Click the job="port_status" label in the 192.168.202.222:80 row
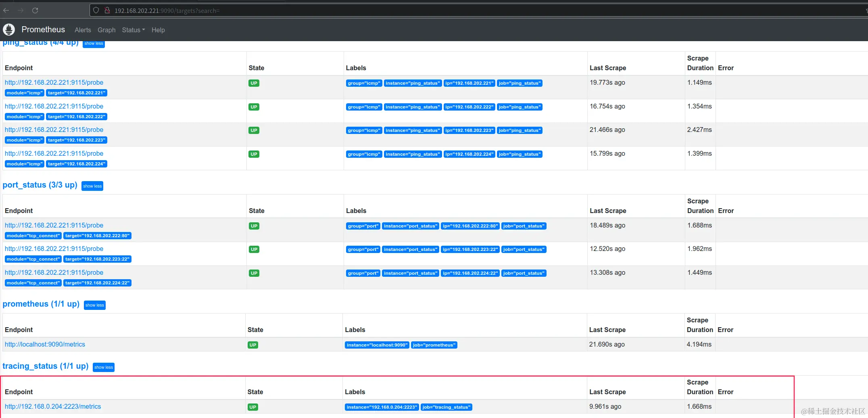This screenshot has height=418, width=868. pyautogui.click(x=524, y=226)
